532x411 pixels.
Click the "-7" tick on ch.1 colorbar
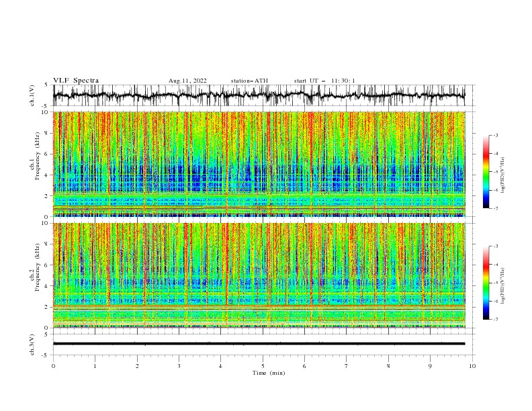(496, 208)
